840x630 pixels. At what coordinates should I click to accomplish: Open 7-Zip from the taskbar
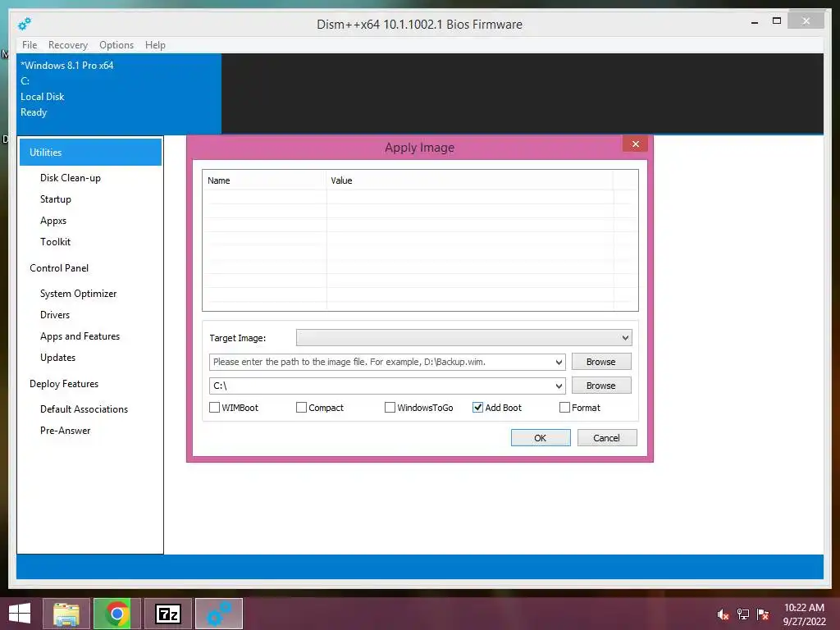click(x=168, y=614)
